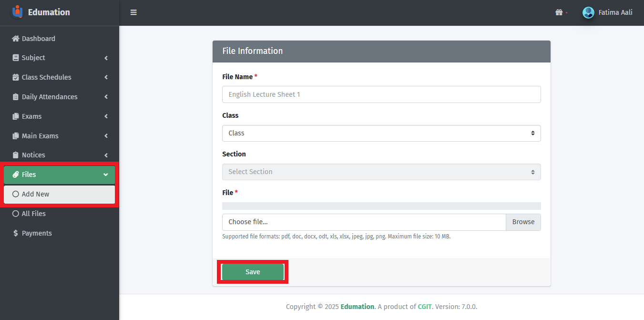Click the Class Schedules calendar icon
This screenshot has width=644, height=320.
[x=16, y=77]
